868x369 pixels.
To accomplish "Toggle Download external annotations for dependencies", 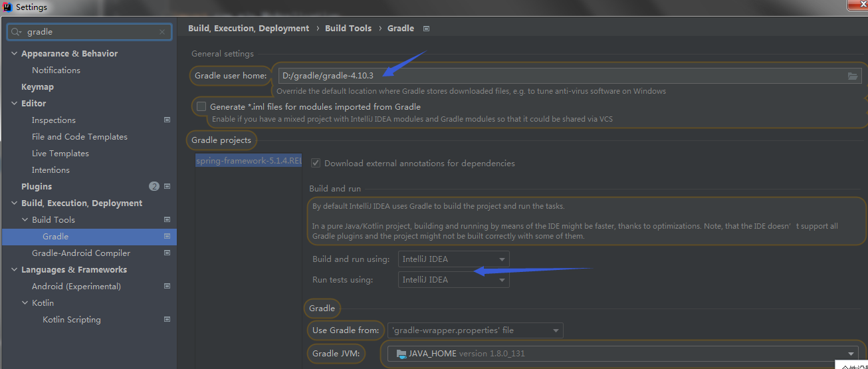I will (316, 163).
